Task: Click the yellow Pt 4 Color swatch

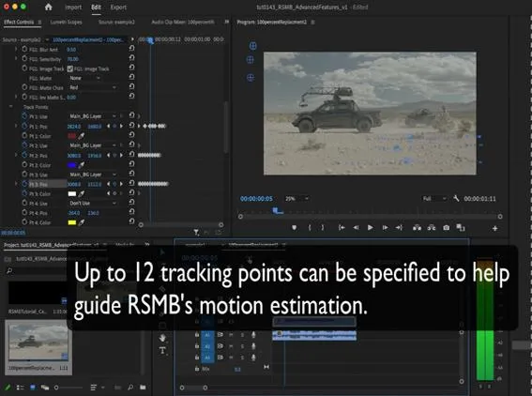Action: pos(72,222)
